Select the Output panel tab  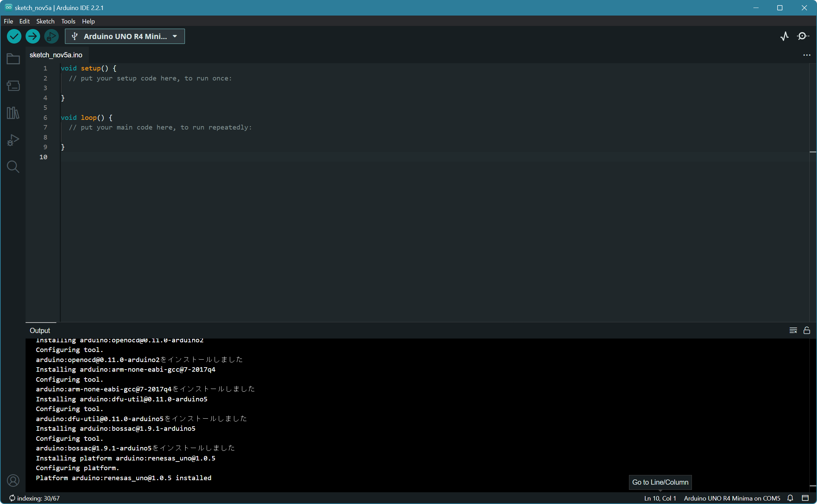pyautogui.click(x=40, y=331)
